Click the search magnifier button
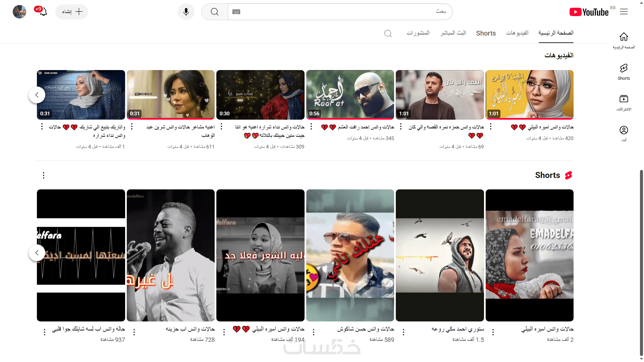The image size is (644, 362). (x=215, y=12)
